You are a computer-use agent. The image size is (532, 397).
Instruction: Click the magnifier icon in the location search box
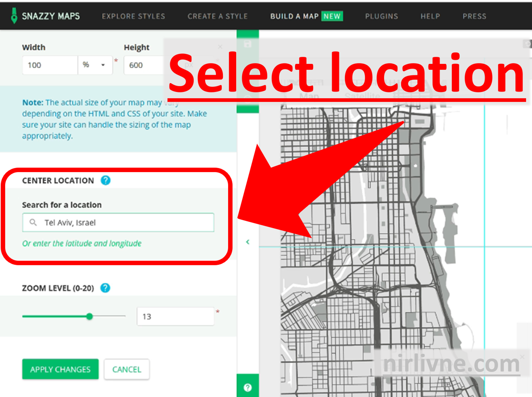[x=33, y=222]
